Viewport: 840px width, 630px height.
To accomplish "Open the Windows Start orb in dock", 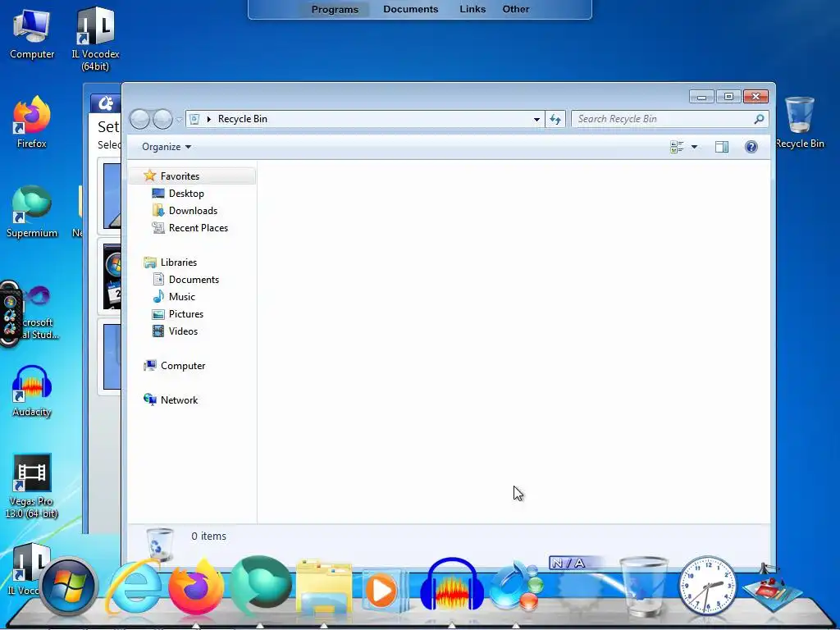I will coord(68,586).
